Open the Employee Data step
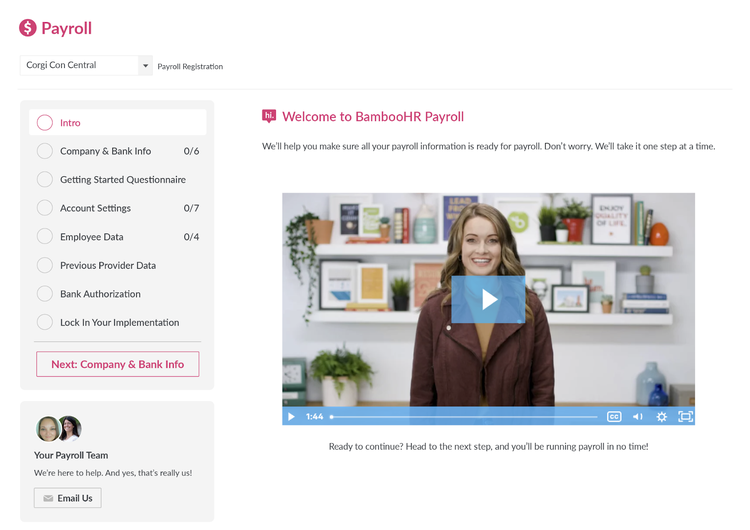The height and width of the screenshot is (530, 750). [92, 237]
